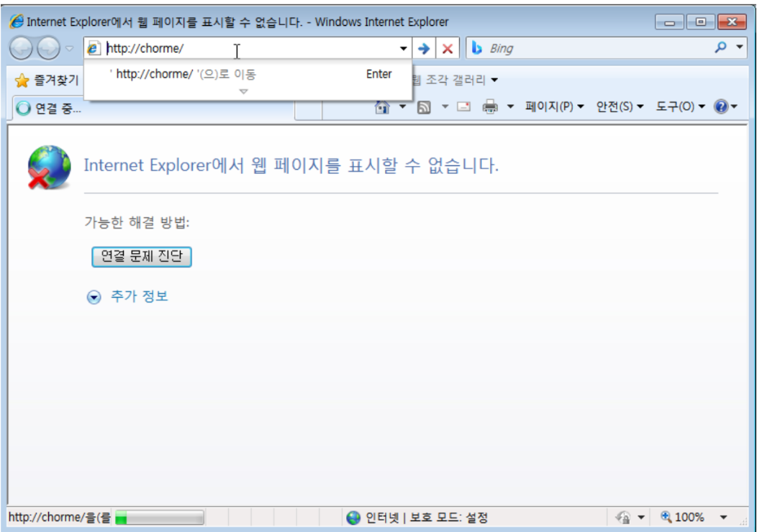Click the Print icon
Viewport: 757px width, 532px height.
[x=490, y=106]
